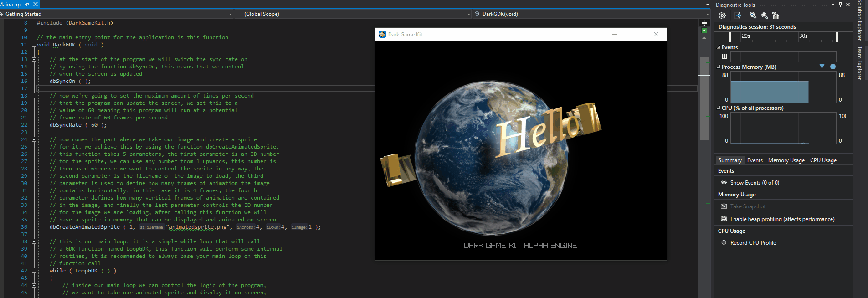Image resolution: width=868 pixels, height=298 pixels.
Task: Click the Getting Started project icon
Action: (x=2, y=14)
